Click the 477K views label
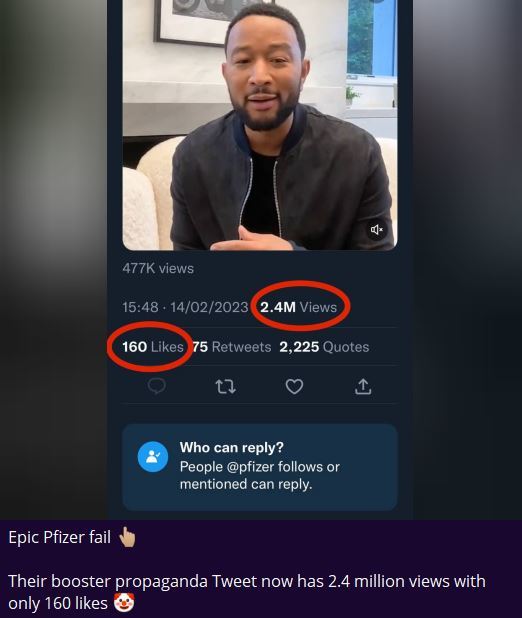This screenshot has height=618, width=522. click(158, 268)
